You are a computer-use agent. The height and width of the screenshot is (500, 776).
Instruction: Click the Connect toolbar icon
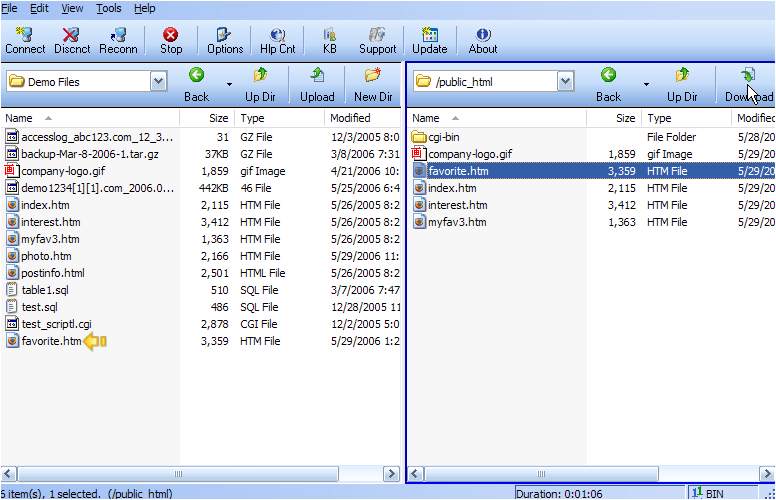point(25,40)
